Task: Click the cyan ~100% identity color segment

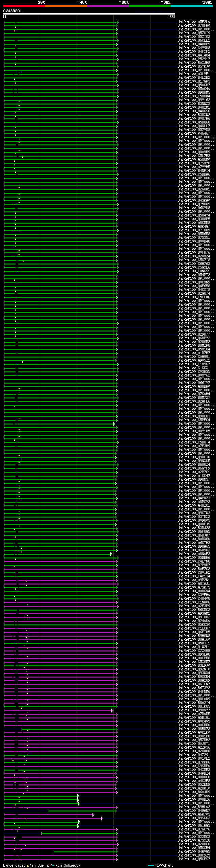Action: tap(192, 6)
